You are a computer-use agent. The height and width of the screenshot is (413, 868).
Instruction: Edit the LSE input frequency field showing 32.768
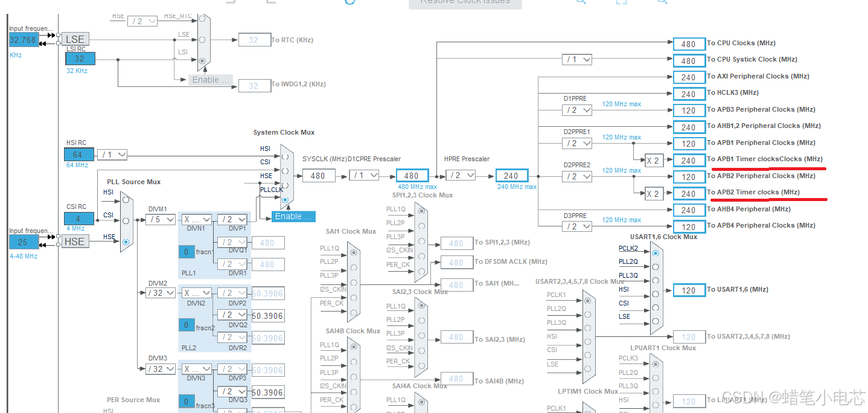point(23,39)
